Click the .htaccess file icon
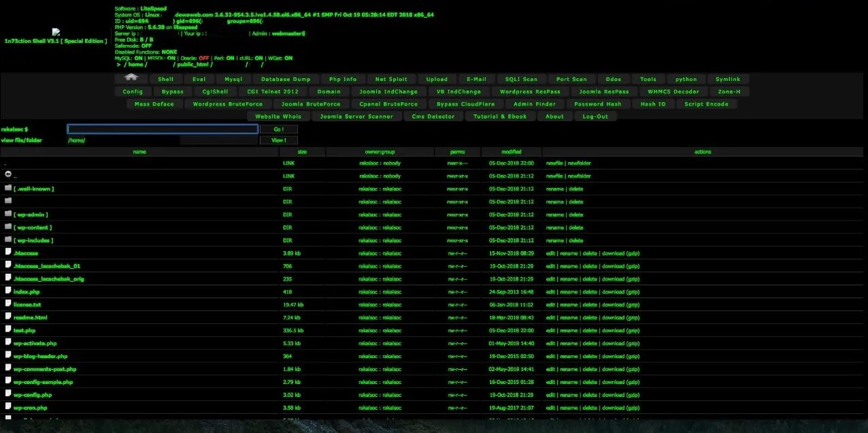The height and width of the screenshot is (433, 868). [8, 253]
